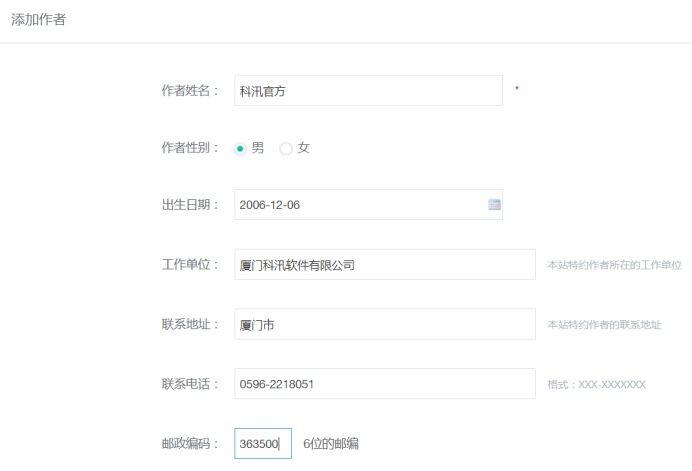The width and height of the screenshot is (692, 471).
Task: Click the 6位的邮编 hint text
Action: click(x=331, y=444)
